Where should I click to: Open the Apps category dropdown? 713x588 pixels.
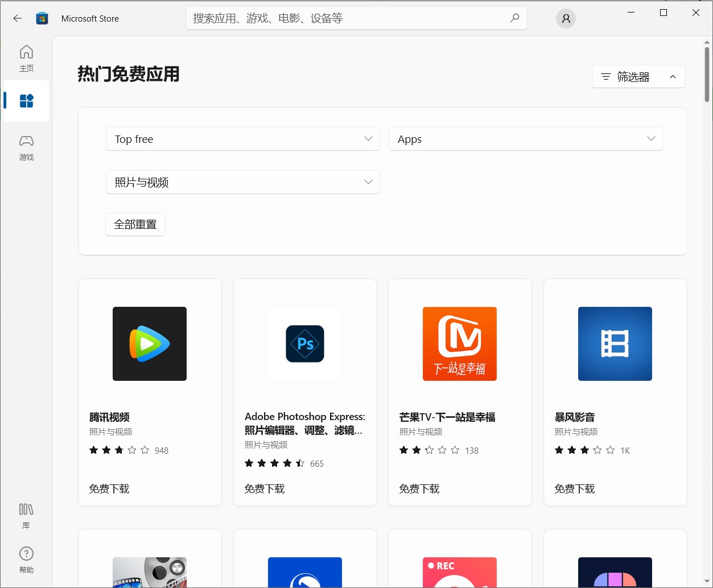pyautogui.click(x=525, y=138)
